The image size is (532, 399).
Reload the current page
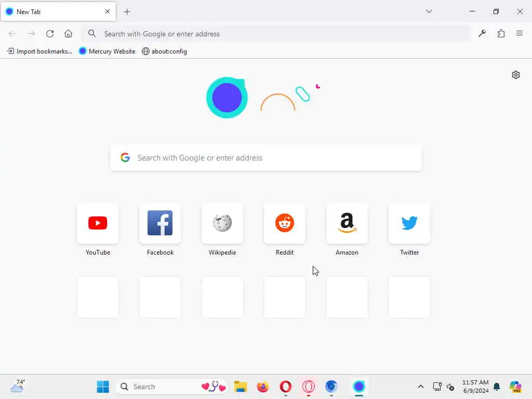click(x=50, y=34)
